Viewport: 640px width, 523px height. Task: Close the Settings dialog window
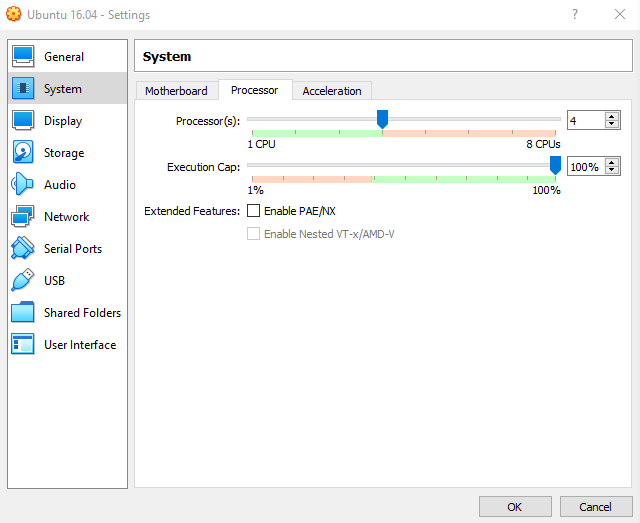tap(620, 14)
